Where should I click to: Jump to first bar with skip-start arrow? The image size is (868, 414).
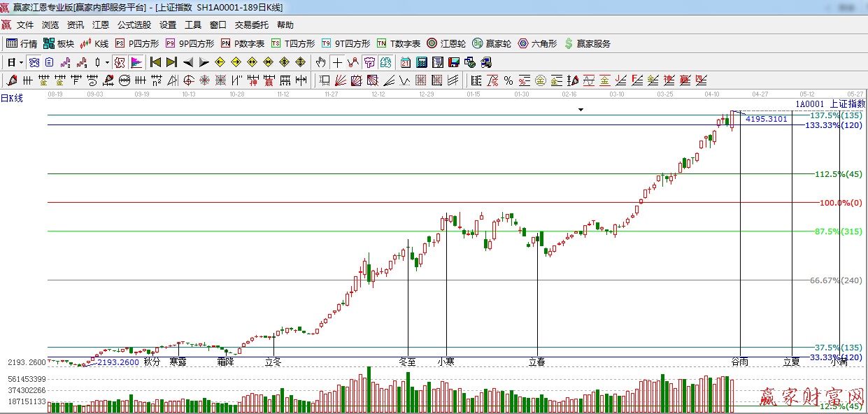click(155, 62)
